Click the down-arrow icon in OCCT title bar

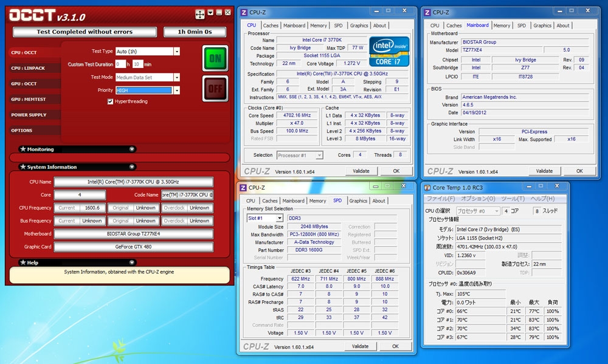click(x=210, y=12)
